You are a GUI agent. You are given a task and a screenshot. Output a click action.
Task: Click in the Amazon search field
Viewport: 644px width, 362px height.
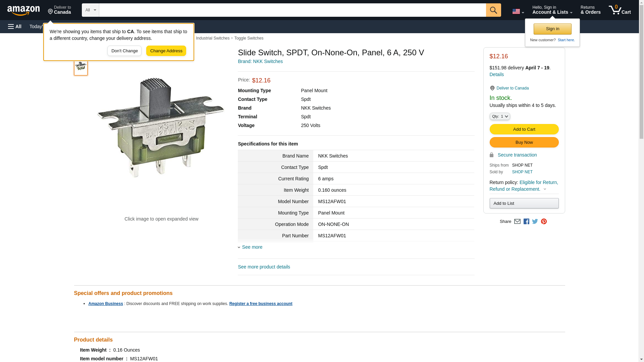coord(292,10)
